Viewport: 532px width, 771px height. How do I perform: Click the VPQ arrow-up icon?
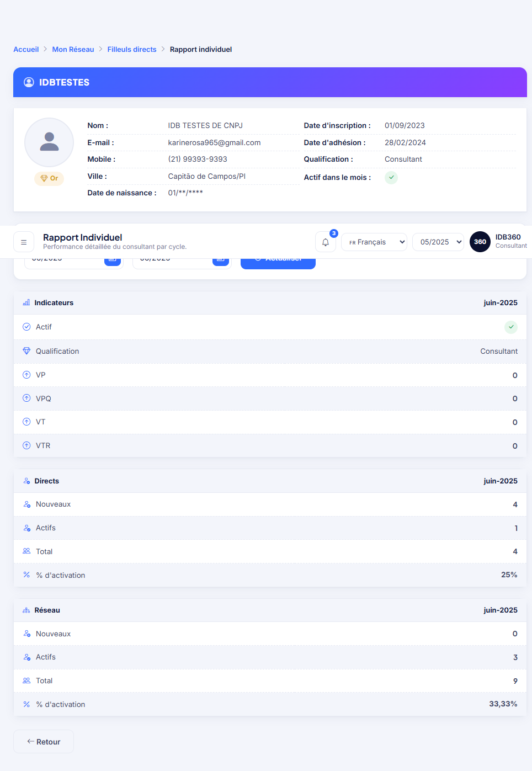coord(26,398)
